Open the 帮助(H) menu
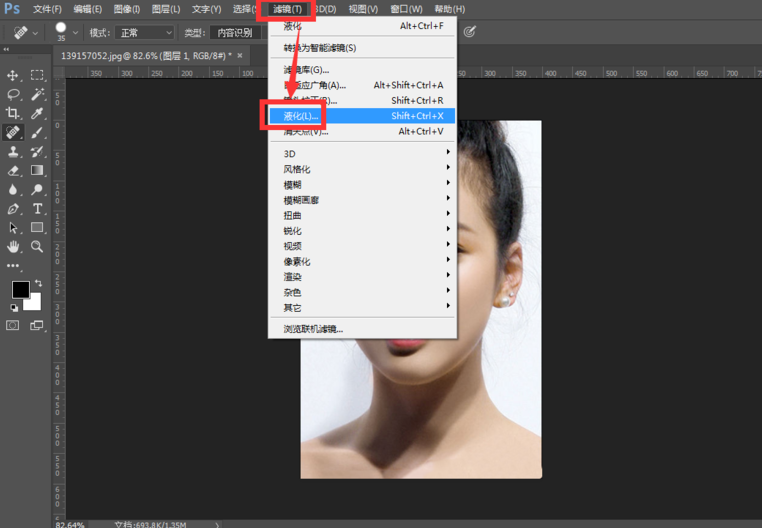 click(x=450, y=9)
